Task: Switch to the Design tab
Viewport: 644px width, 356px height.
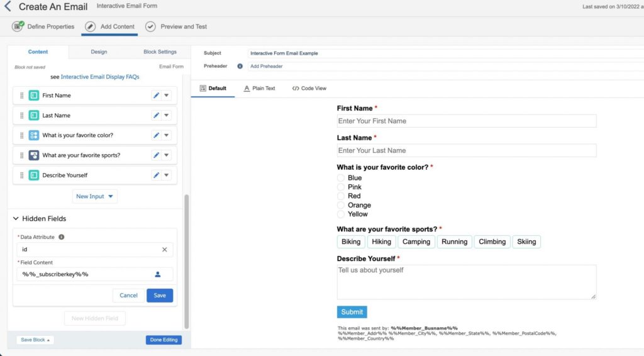Action: pyautogui.click(x=99, y=52)
